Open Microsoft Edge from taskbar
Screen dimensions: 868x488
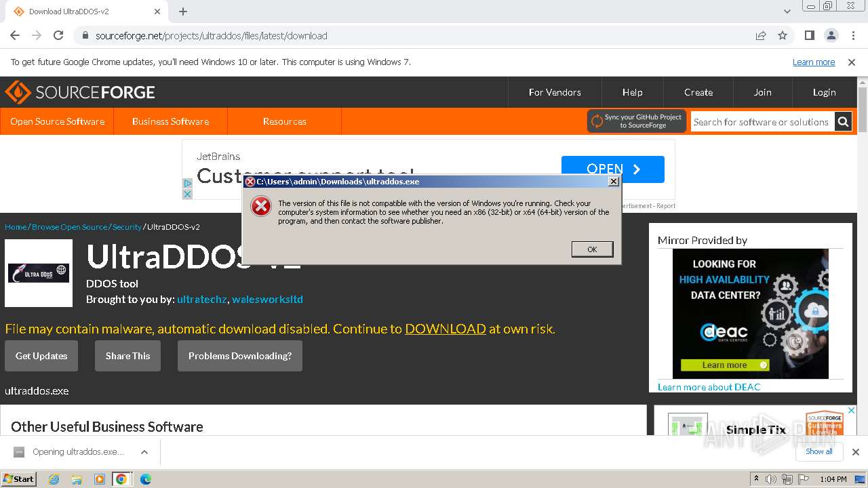point(145,479)
